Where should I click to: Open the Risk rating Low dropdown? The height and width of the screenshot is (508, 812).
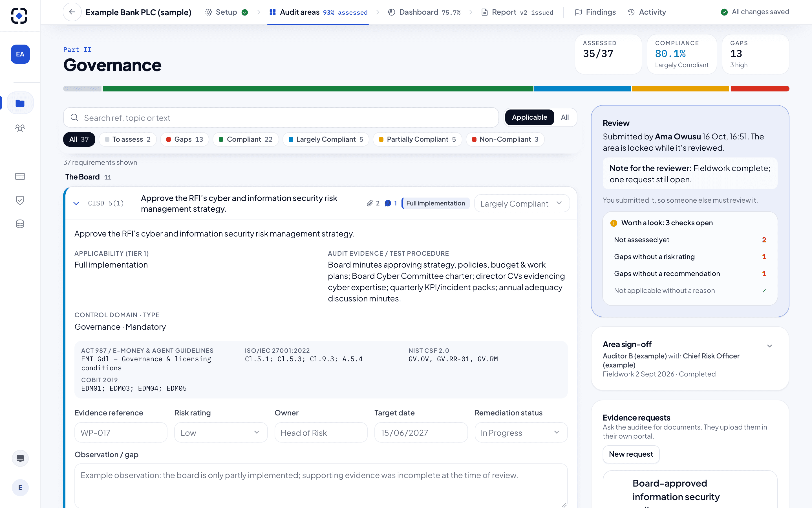pos(221,432)
